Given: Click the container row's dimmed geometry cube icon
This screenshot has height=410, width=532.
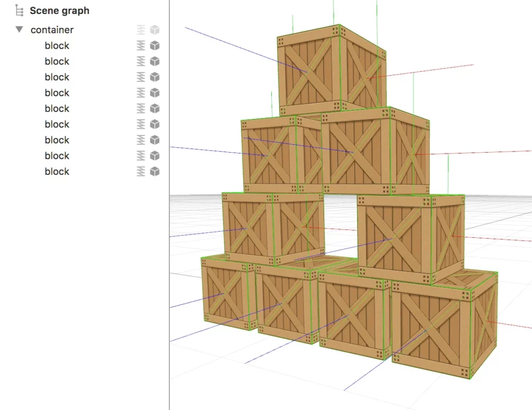Looking at the screenshot, I should coord(155,30).
